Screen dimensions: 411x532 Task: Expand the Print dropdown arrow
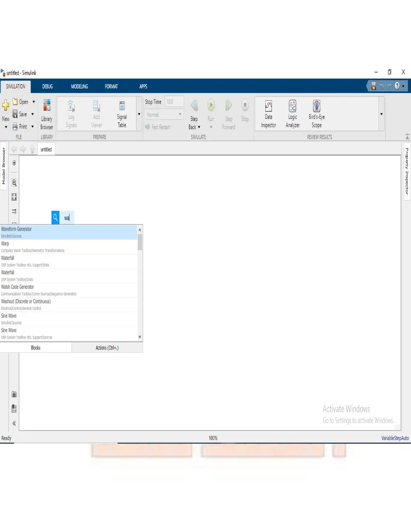(x=33, y=126)
